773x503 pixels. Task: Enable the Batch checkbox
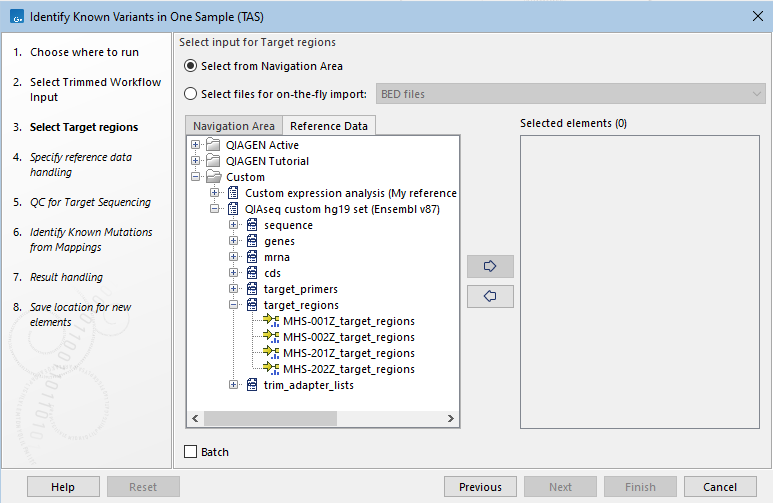click(191, 452)
